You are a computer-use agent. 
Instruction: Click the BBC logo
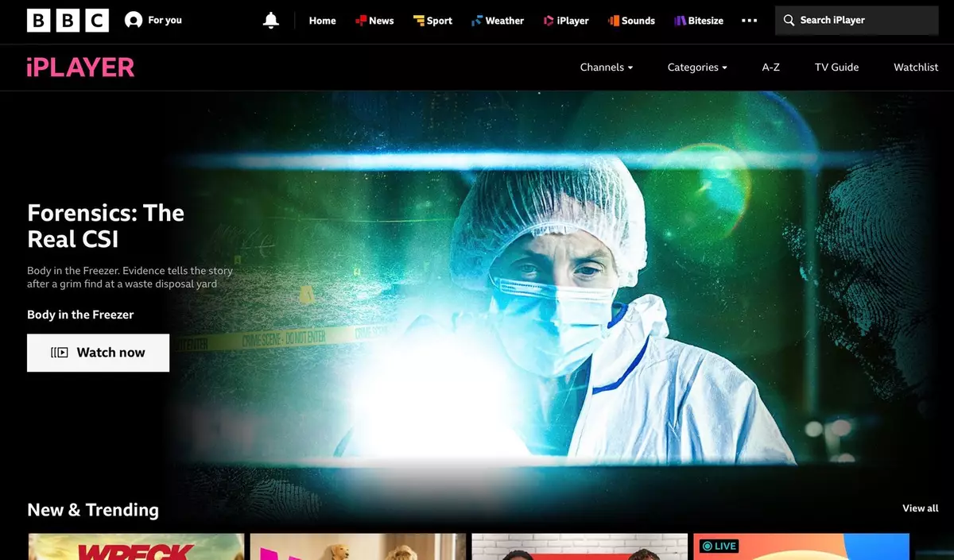(x=68, y=20)
